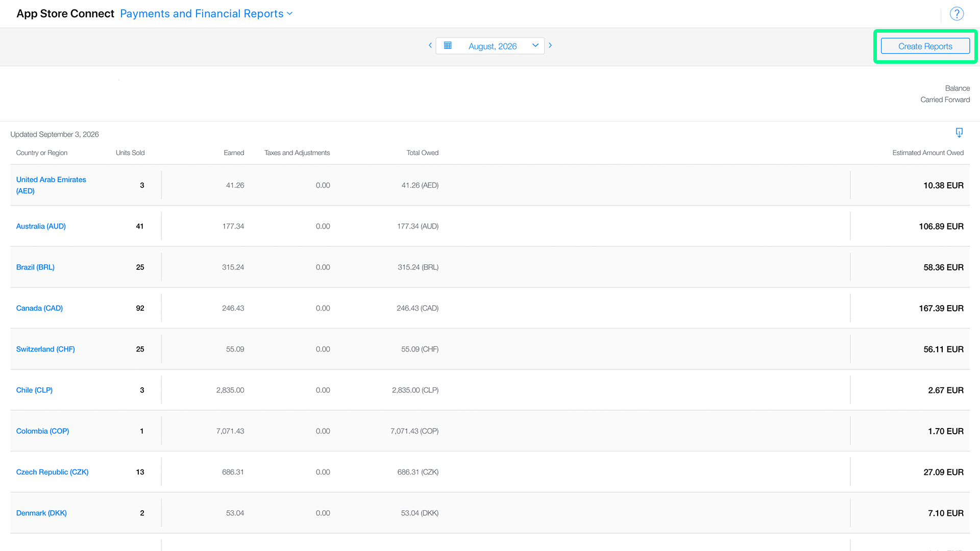Click the Total Owed column header

click(423, 153)
